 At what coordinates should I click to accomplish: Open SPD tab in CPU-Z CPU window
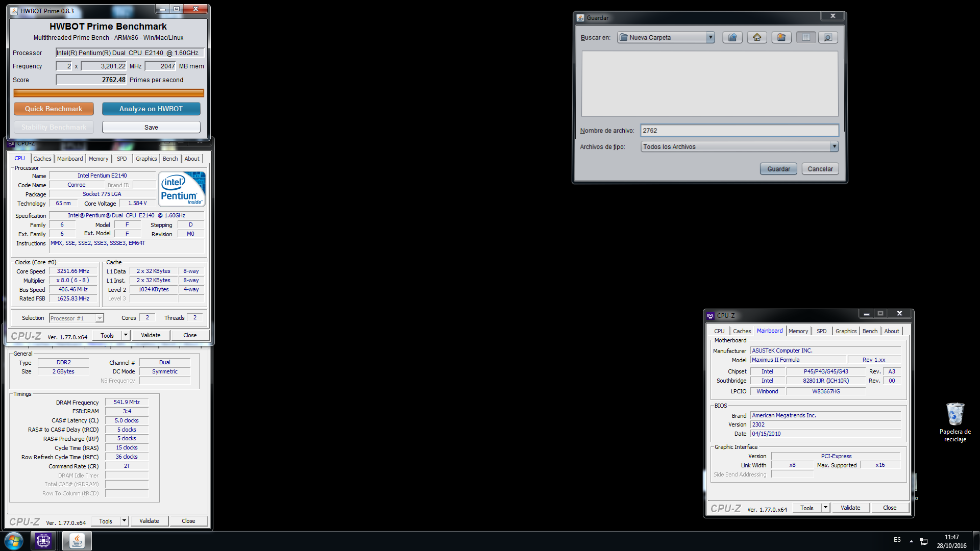(121, 159)
